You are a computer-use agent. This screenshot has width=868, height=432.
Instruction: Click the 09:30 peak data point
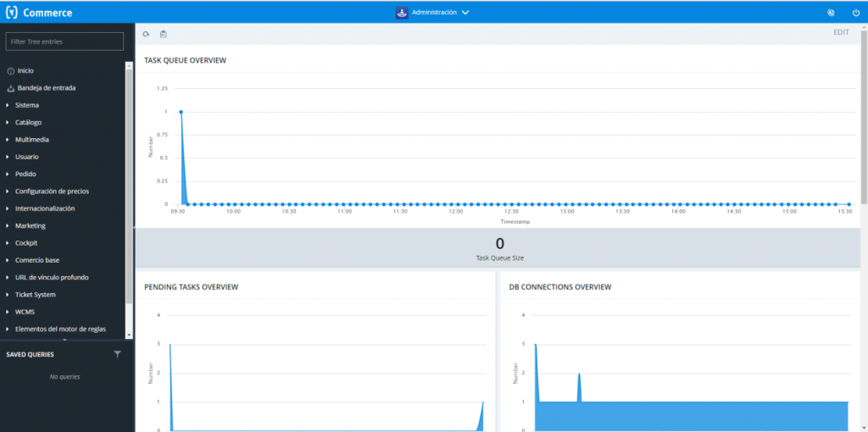(x=181, y=112)
